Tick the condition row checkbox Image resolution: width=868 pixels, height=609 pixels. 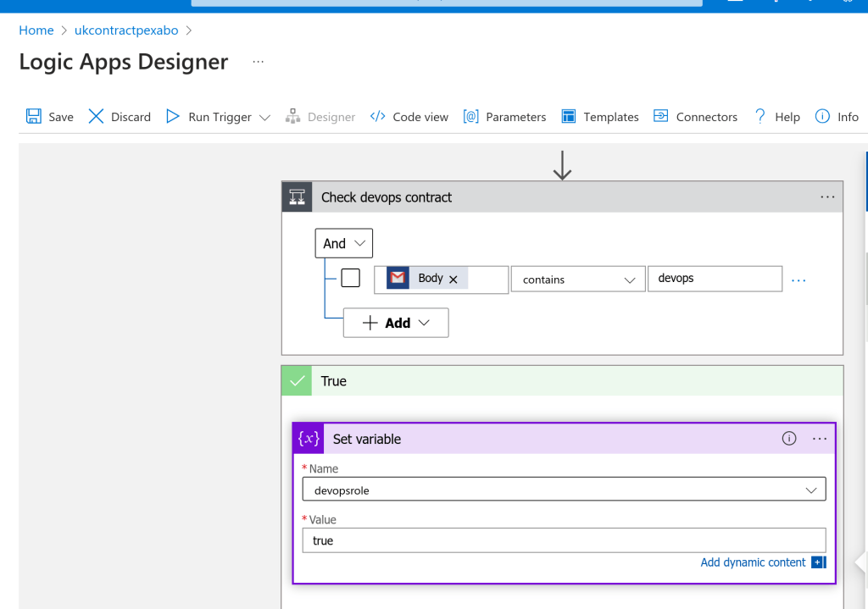[x=350, y=278]
